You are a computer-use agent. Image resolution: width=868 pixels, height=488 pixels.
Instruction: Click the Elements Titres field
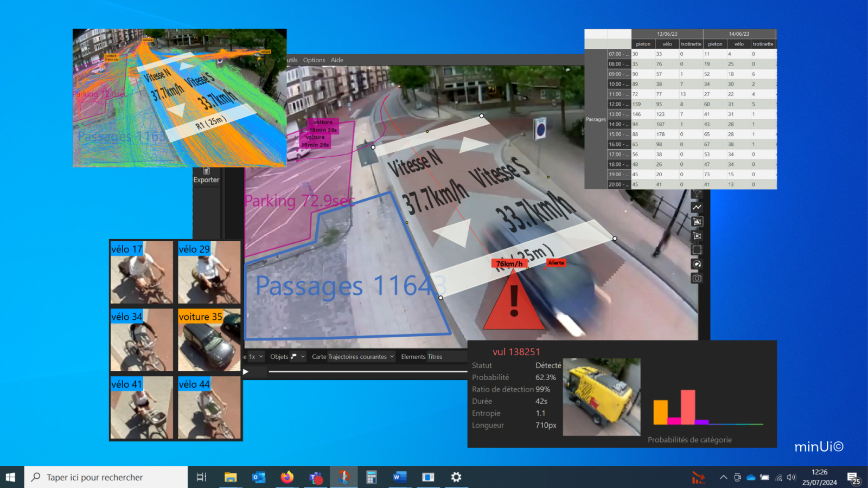(x=422, y=357)
